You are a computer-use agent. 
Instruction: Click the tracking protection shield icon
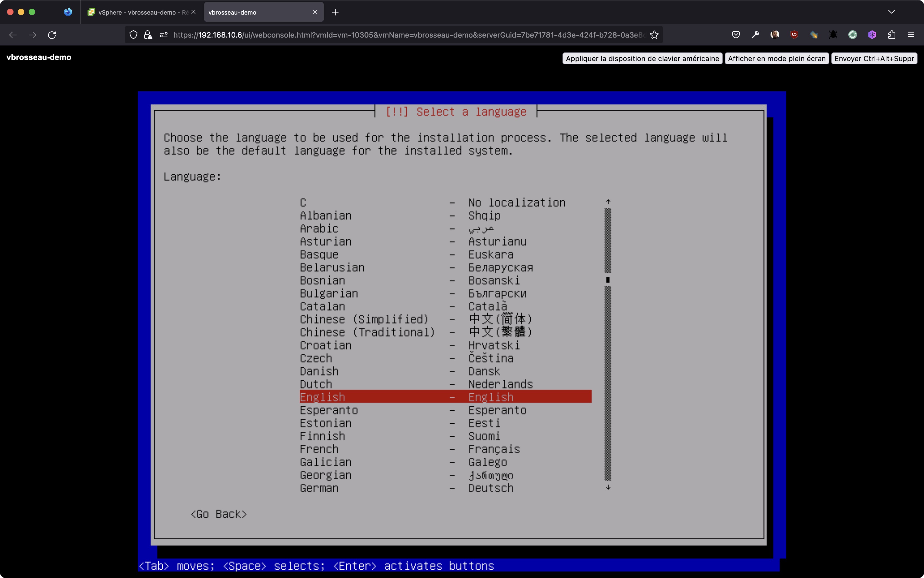point(133,35)
